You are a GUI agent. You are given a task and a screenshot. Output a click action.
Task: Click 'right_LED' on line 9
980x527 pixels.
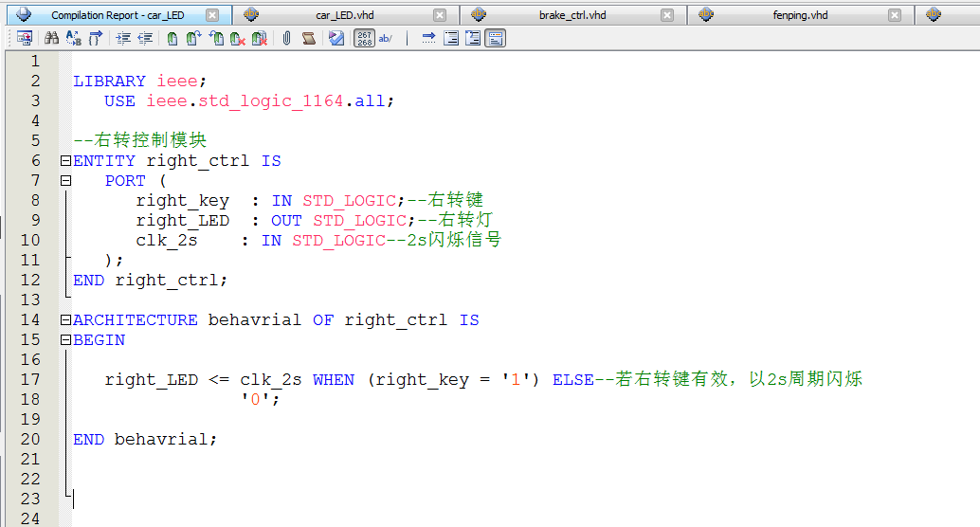tap(183, 221)
